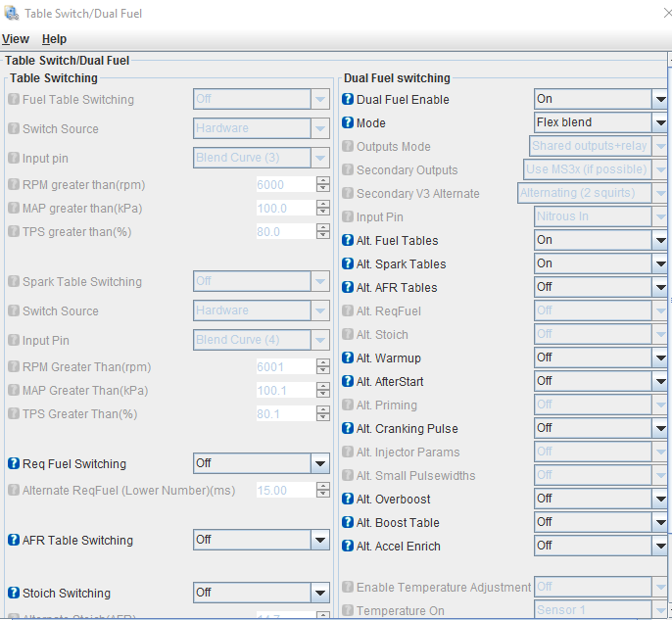Expand the Alt. Fuel Tables dropdown
672x620 pixels.
coord(600,240)
